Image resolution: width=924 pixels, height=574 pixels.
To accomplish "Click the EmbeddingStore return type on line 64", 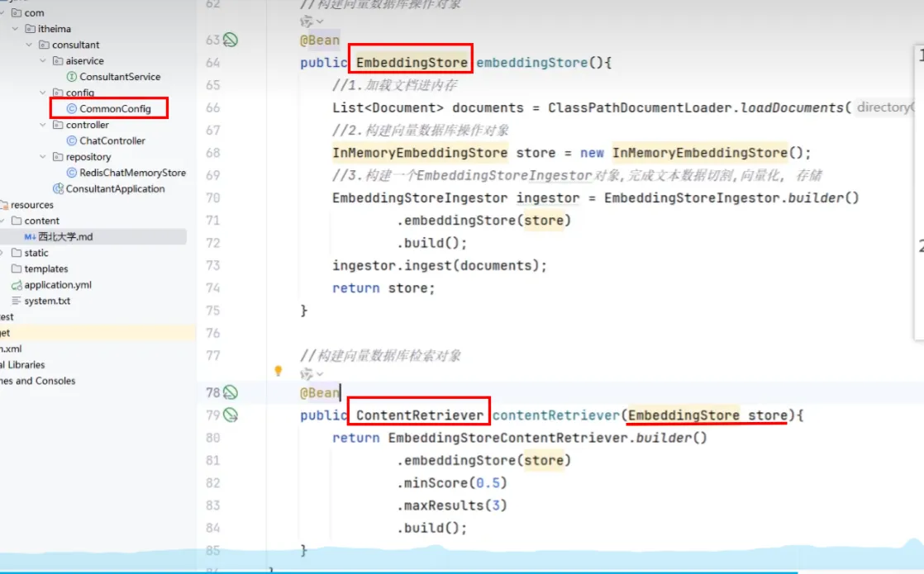I will click(x=412, y=63).
